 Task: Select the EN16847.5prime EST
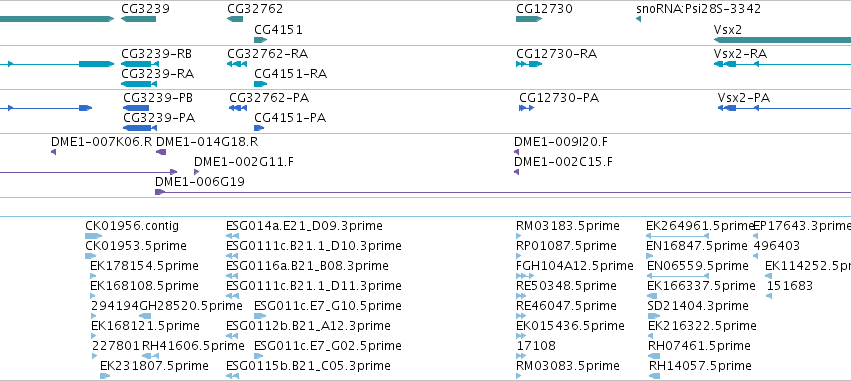click(698, 245)
